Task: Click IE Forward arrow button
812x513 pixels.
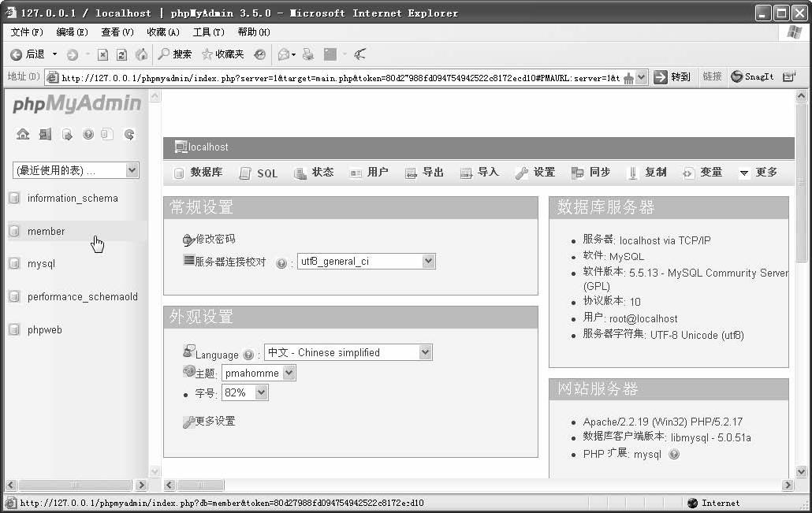Action: 73,54
